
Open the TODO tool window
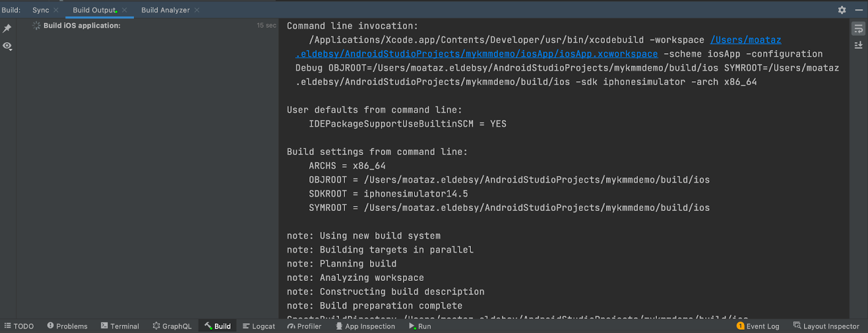pos(20,326)
